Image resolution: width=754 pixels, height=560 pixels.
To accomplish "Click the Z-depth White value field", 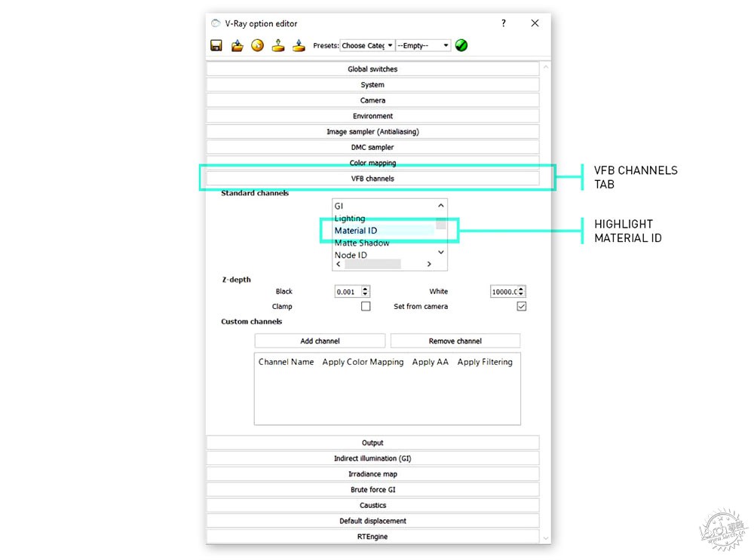I will (x=504, y=292).
